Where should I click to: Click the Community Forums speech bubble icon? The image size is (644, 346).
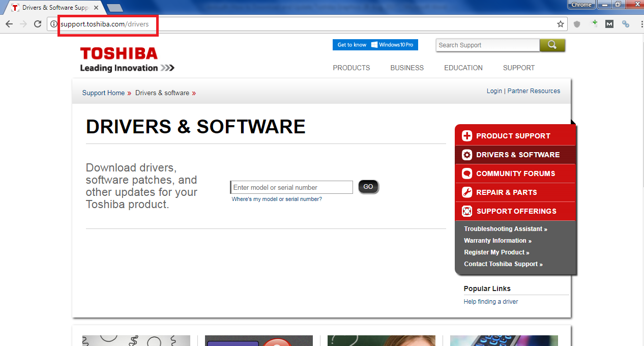pyautogui.click(x=467, y=174)
